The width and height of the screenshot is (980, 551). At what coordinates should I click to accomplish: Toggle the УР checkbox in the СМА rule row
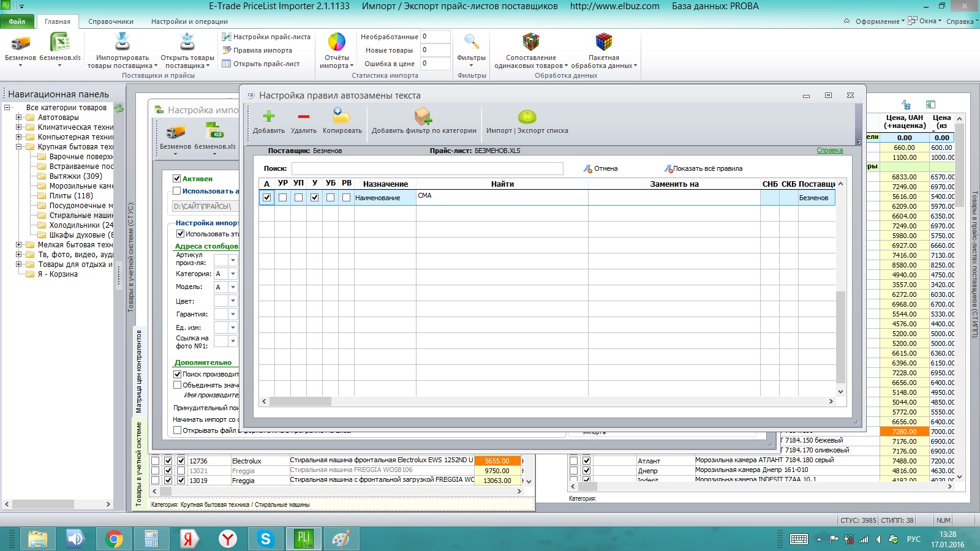coord(282,198)
